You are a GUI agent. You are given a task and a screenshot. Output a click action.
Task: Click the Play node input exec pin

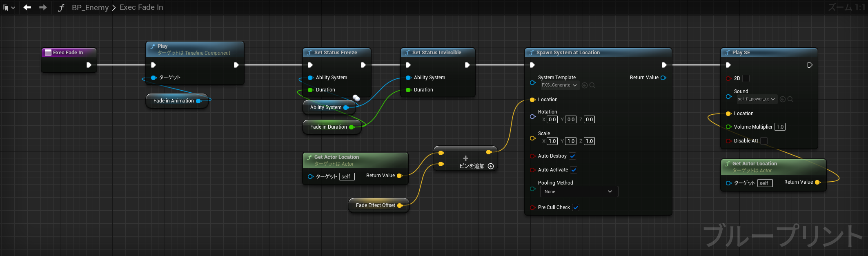(x=154, y=65)
